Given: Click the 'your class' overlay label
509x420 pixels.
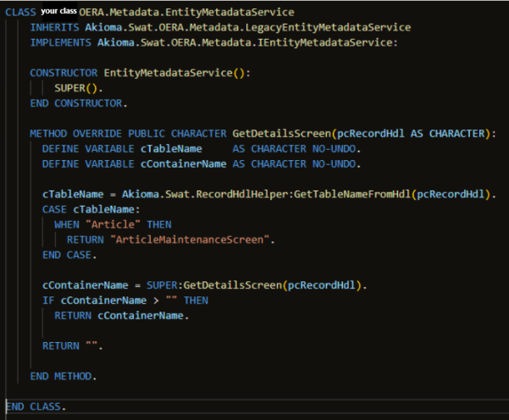Looking at the screenshot, I should [x=58, y=11].
